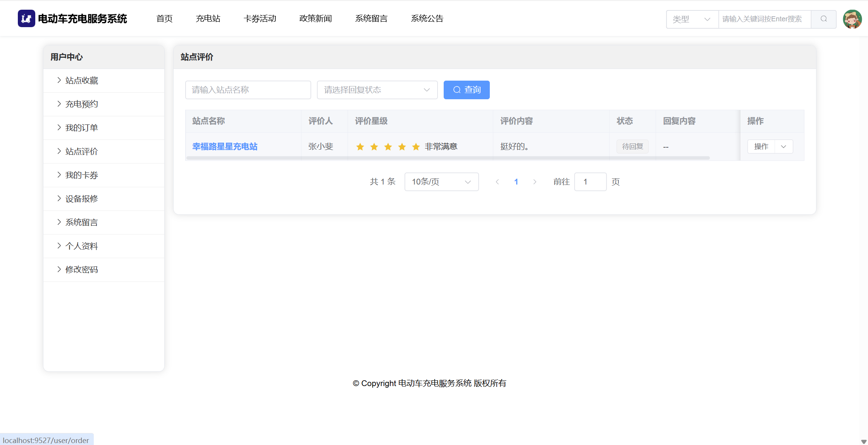Click the fifth rating star
Image resolution: width=868 pixels, height=445 pixels.
(416, 147)
